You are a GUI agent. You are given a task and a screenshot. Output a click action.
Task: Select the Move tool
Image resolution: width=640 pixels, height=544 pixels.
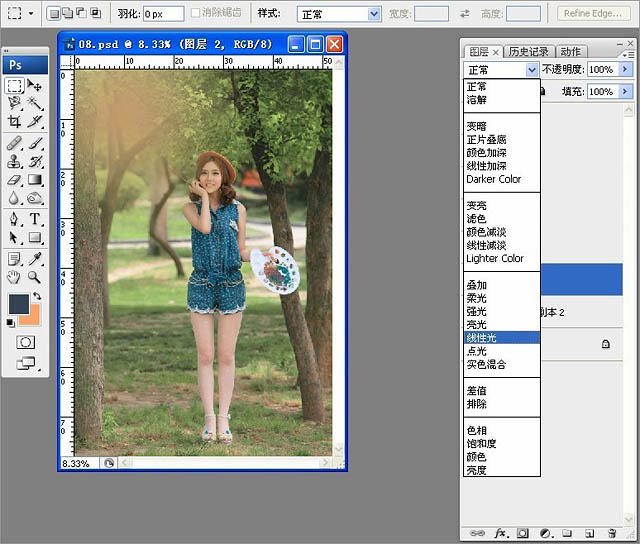point(35,87)
